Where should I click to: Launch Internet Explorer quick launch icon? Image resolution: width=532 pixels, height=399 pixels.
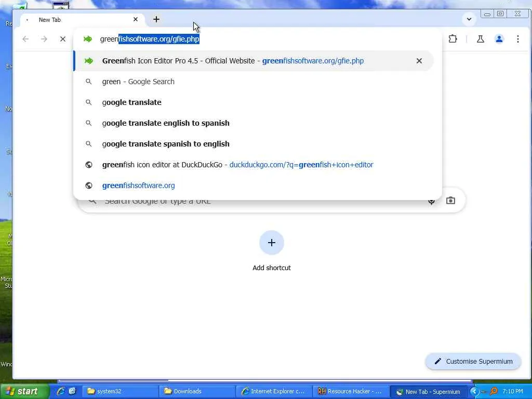pos(61,391)
